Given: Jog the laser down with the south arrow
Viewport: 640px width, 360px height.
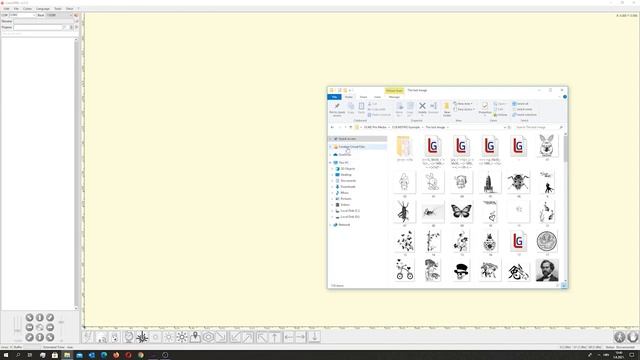Looking at the screenshot, I should (40, 337).
